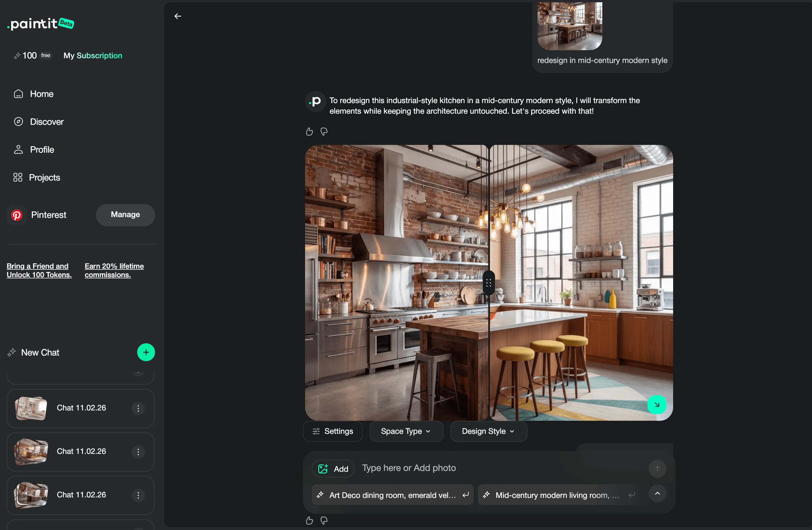Open the Earn 20% lifetime commissions link

coord(114,270)
